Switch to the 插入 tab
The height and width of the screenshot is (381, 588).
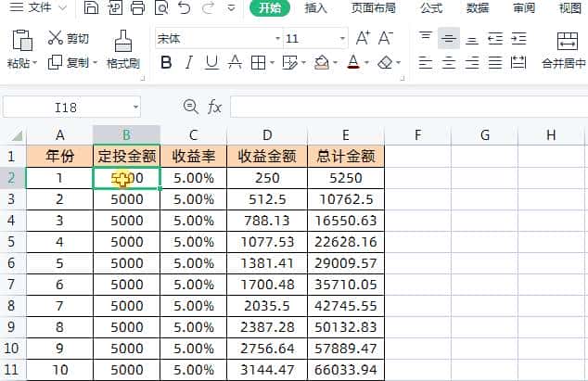315,7
